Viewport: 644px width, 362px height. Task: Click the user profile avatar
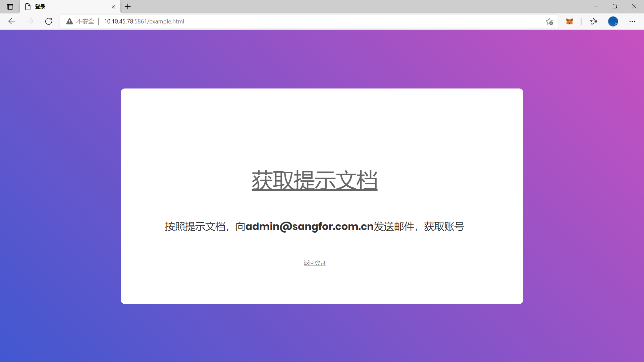tap(613, 21)
